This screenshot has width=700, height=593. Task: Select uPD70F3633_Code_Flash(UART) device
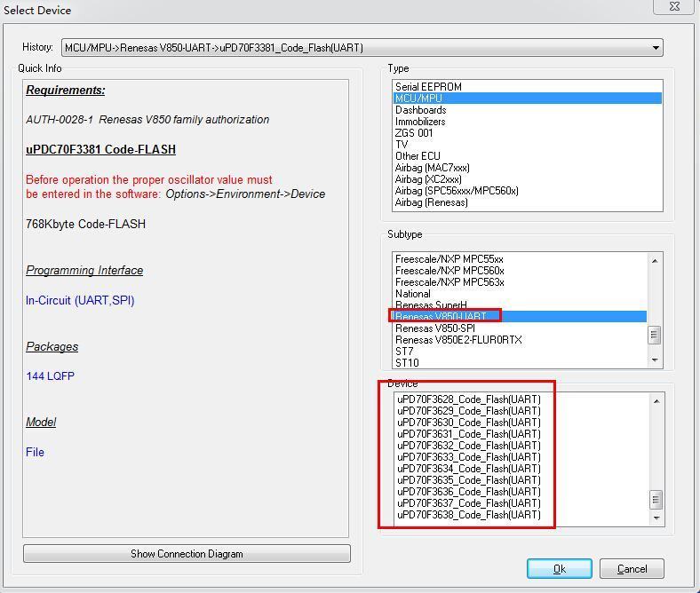coord(521,457)
